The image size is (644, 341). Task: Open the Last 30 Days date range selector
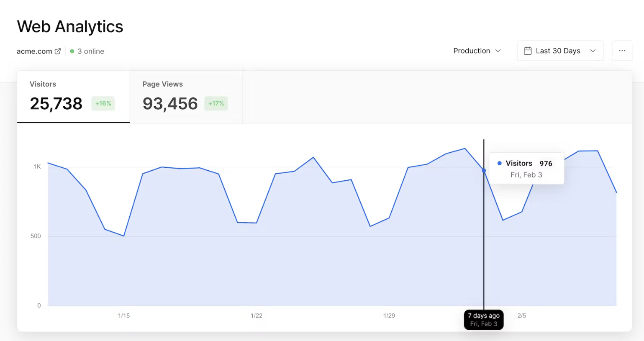(559, 51)
